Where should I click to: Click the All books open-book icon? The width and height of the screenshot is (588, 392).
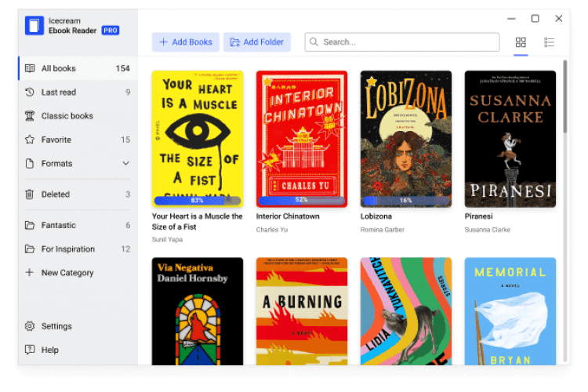coord(30,68)
